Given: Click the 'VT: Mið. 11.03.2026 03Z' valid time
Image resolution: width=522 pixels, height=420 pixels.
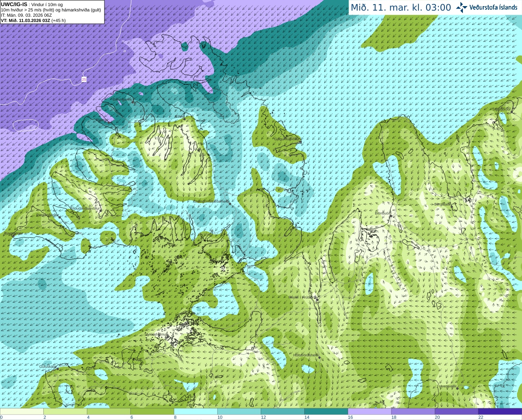Looking at the screenshot, I should click(25, 20).
